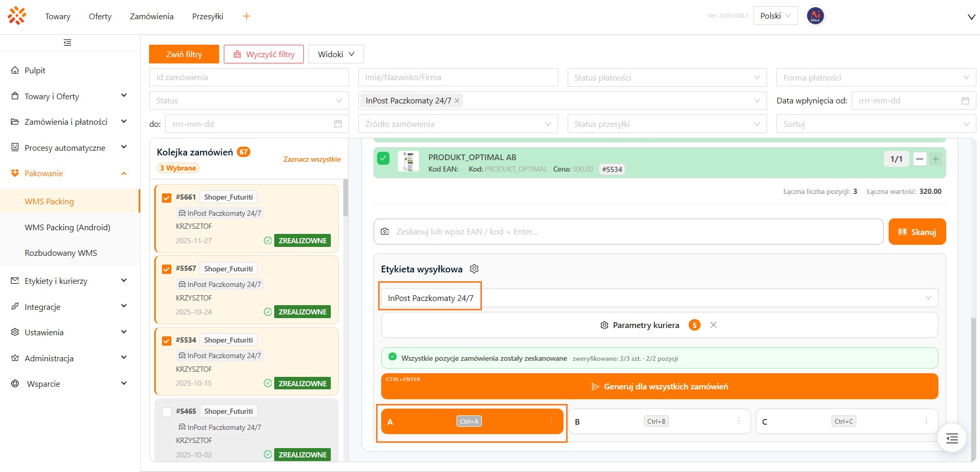Open Widoki dropdown button
This screenshot has height=472, width=980.
[336, 54]
